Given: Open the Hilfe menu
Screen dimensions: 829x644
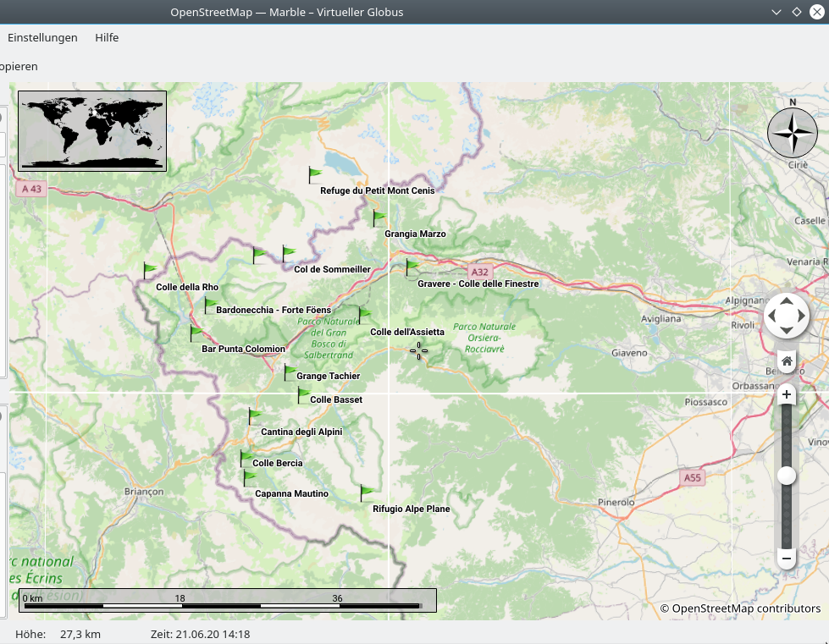Looking at the screenshot, I should pyautogui.click(x=107, y=37).
